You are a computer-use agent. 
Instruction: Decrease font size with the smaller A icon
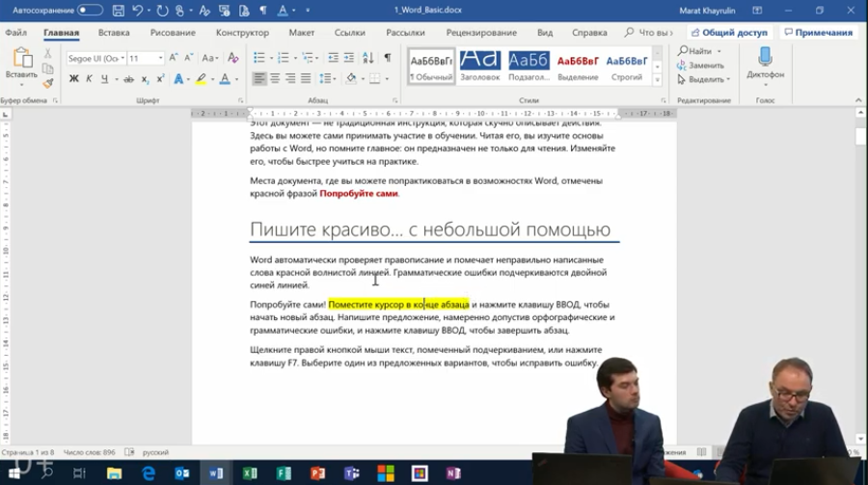(x=188, y=58)
